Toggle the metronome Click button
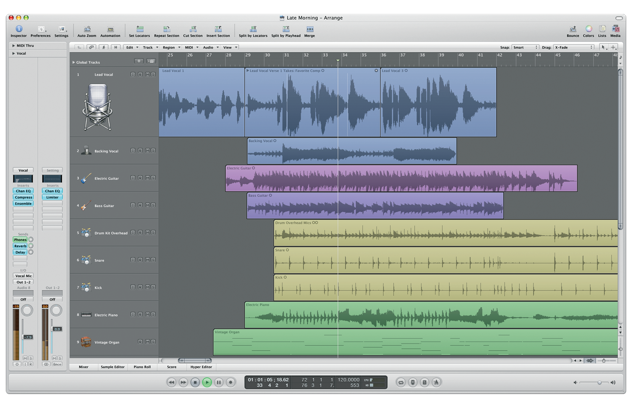 coord(437,382)
